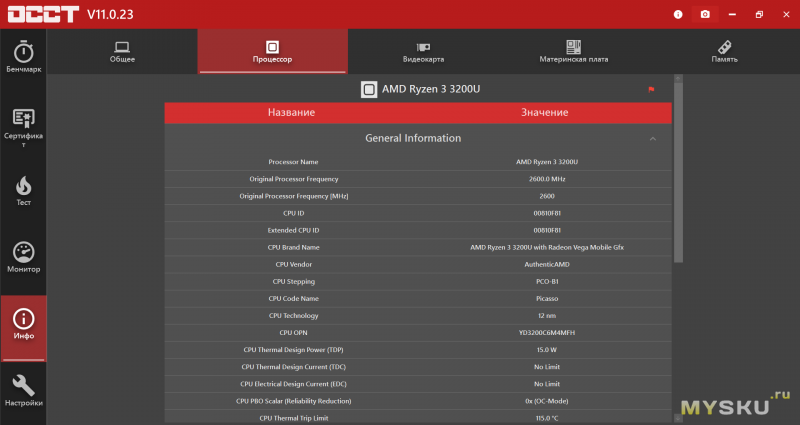Screen dimensions: 800x425
Task: Click the scrollbar down arrow
Action: (x=678, y=419)
